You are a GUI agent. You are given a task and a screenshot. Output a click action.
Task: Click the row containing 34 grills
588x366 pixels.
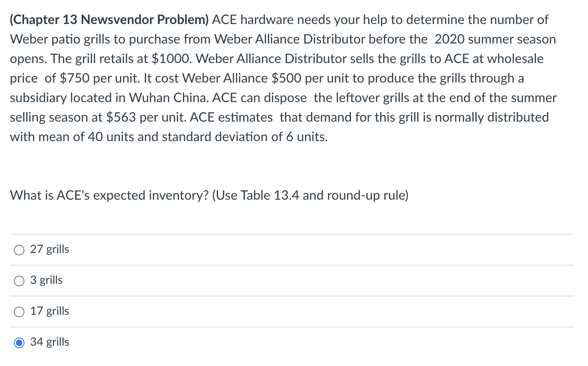163,342
